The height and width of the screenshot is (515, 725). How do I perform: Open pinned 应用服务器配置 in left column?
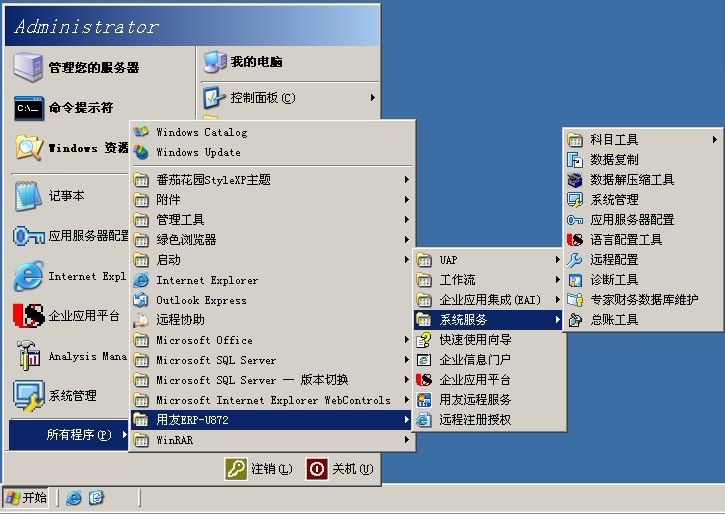[x=69, y=236]
